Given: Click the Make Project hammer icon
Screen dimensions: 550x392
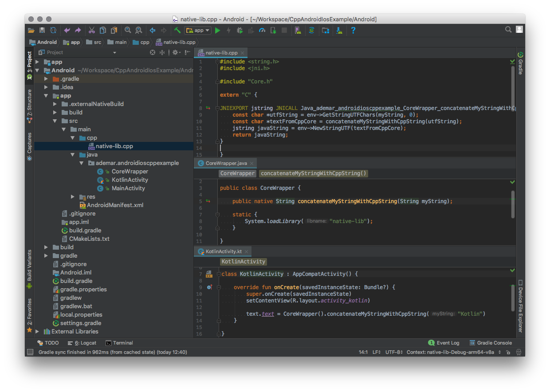Looking at the screenshot, I should point(177,31).
